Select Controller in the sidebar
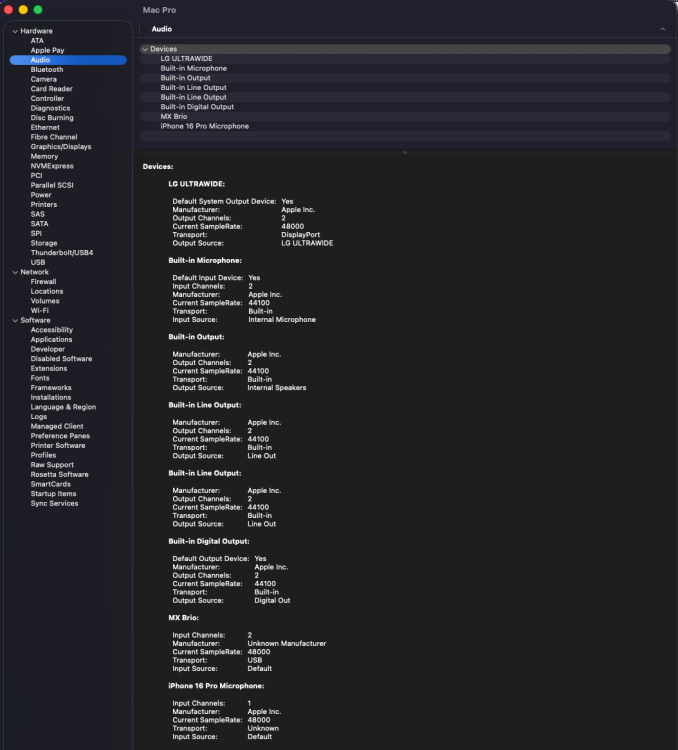This screenshot has height=750, width=678. (47, 99)
